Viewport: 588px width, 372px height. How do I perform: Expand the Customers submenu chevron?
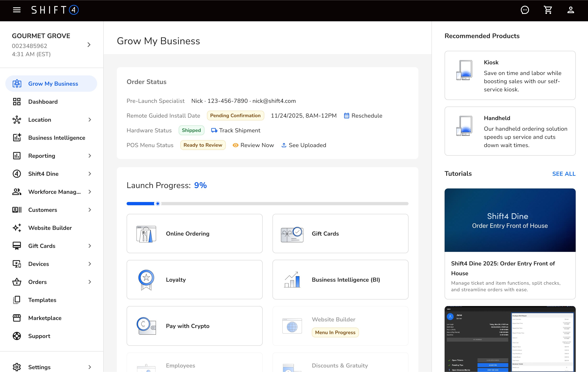click(x=90, y=210)
